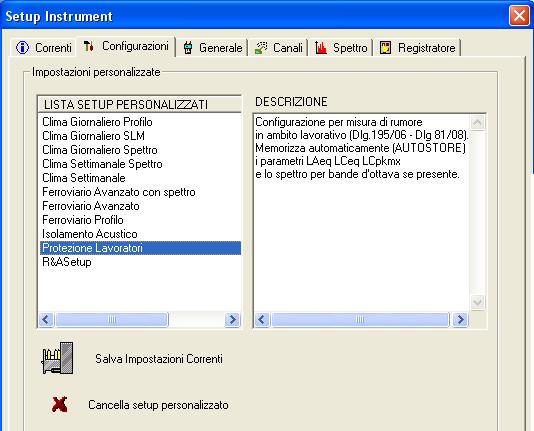Click the Spettro red spectrum icon

320,48
